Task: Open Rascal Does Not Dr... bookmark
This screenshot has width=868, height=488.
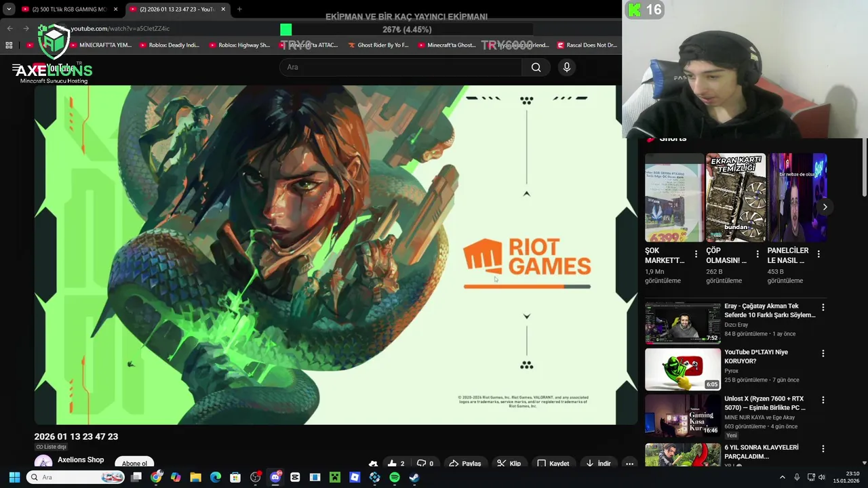Action: point(588,45)
